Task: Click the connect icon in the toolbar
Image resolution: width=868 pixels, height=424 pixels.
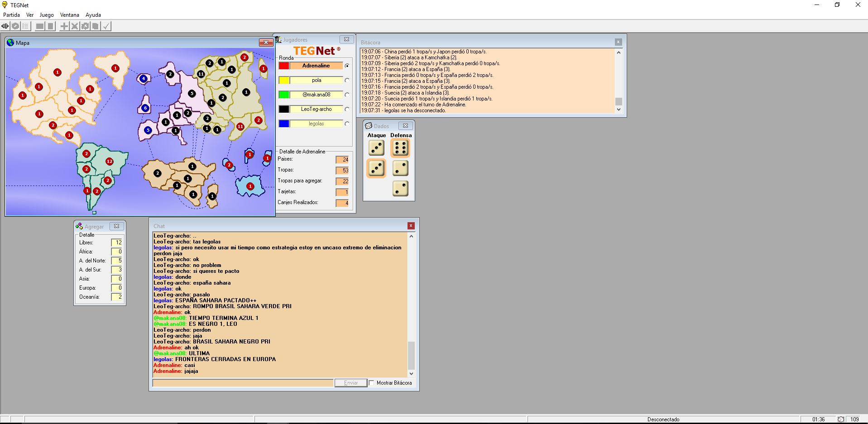Action: pyautogui.click(x=5, y=26)
